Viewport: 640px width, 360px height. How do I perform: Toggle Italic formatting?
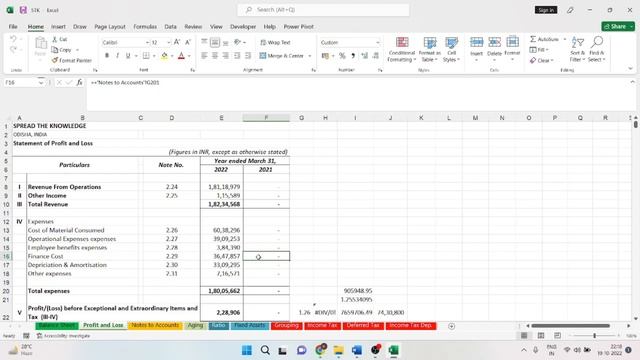[117, 56]
